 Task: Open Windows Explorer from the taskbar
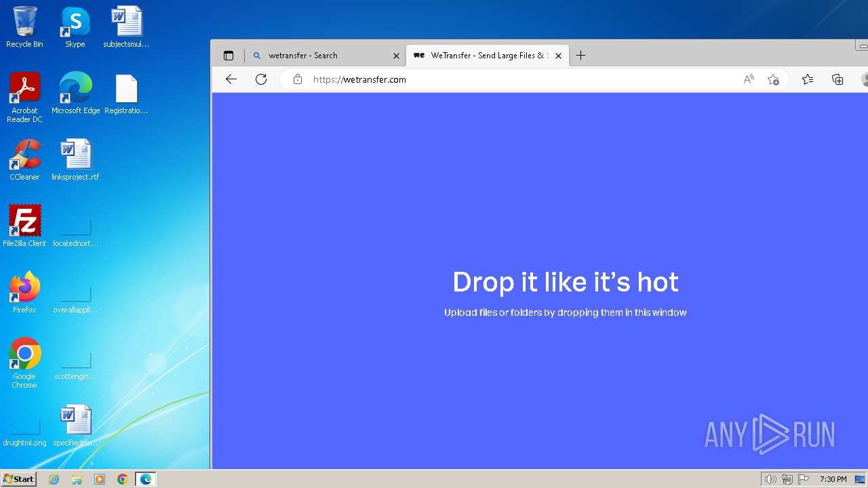(x=77, y=479)
